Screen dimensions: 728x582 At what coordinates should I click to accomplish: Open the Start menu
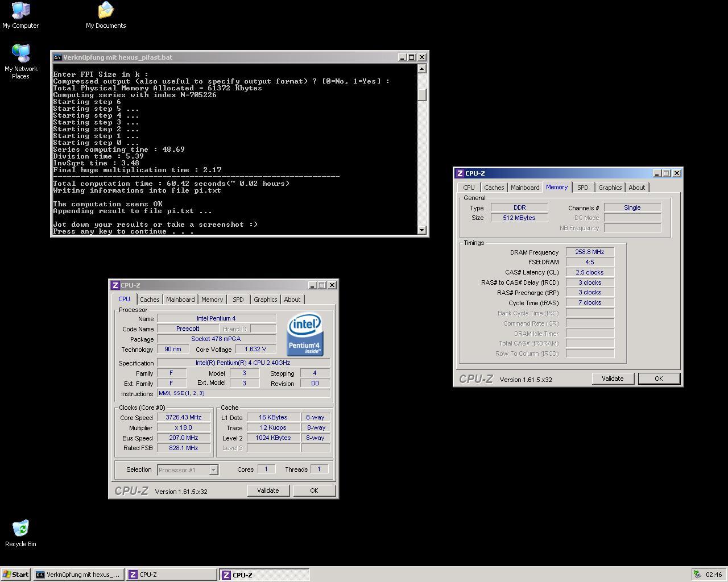[x=16, y=575]
